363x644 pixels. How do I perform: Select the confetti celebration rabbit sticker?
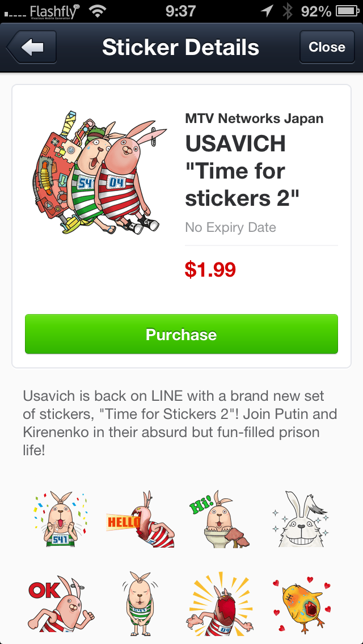coord(60,519)
